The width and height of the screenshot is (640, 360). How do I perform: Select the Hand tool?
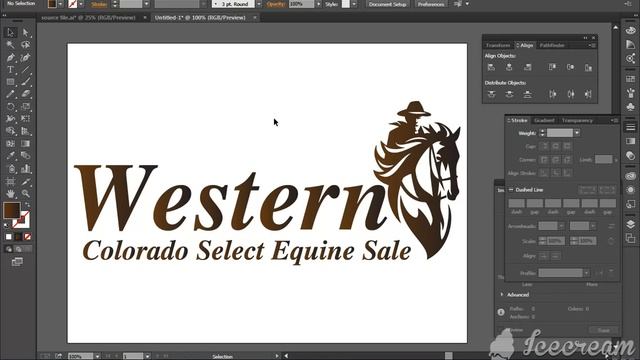(x=11, y=193)
